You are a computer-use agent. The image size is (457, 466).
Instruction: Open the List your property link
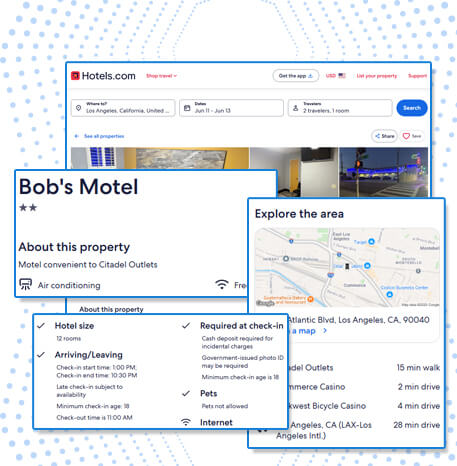[377, 76]
